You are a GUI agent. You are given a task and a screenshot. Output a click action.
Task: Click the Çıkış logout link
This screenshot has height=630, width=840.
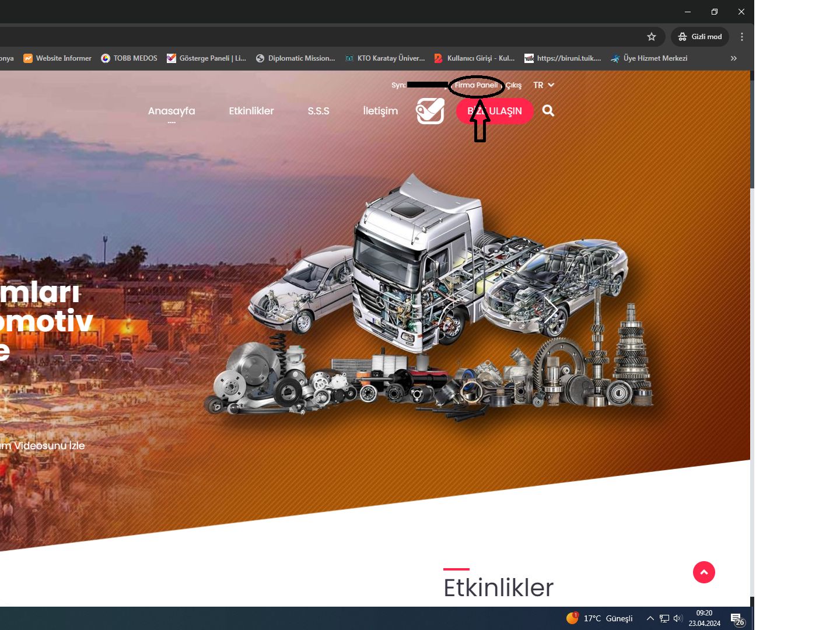click(x=513, y=85)
